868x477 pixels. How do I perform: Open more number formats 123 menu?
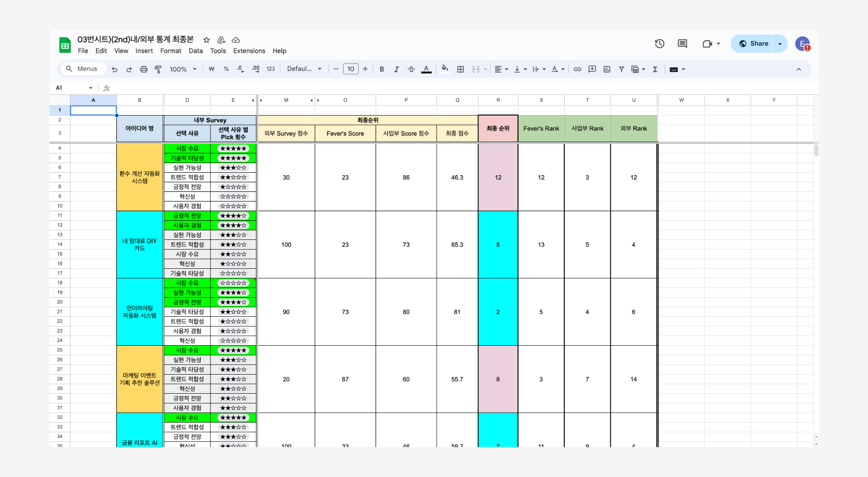click(270, 69)
